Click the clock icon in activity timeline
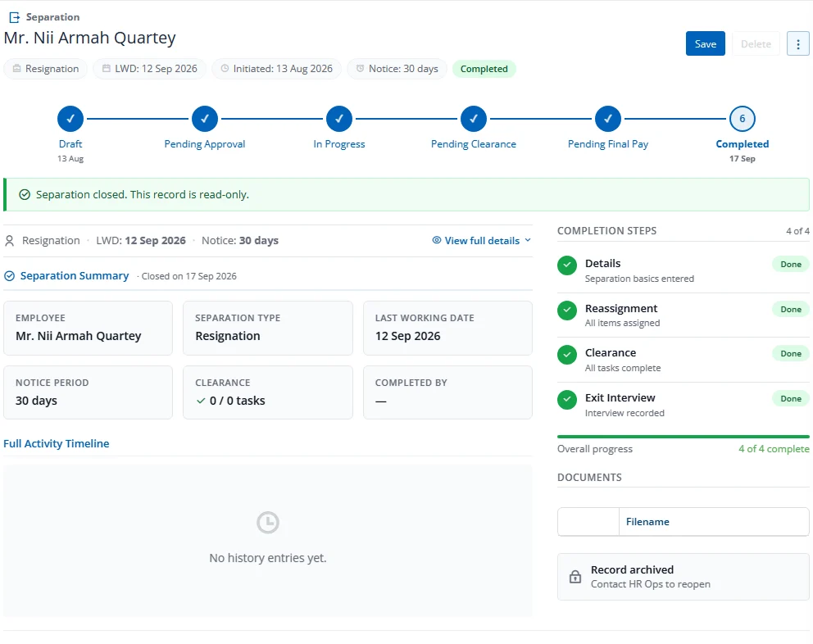Image resolution: width=813 pixels, height=644 pixels. (267, 522)
